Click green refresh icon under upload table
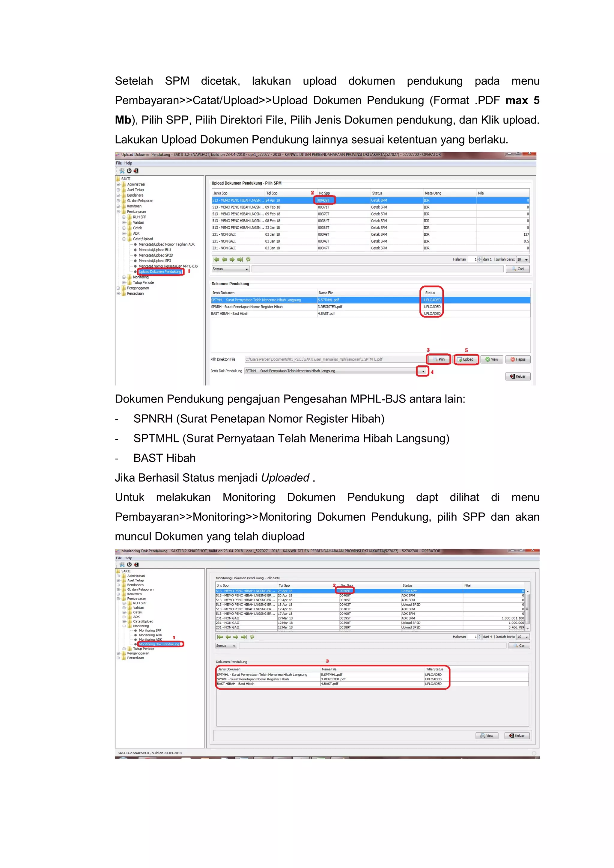 [x=249, y=259]
